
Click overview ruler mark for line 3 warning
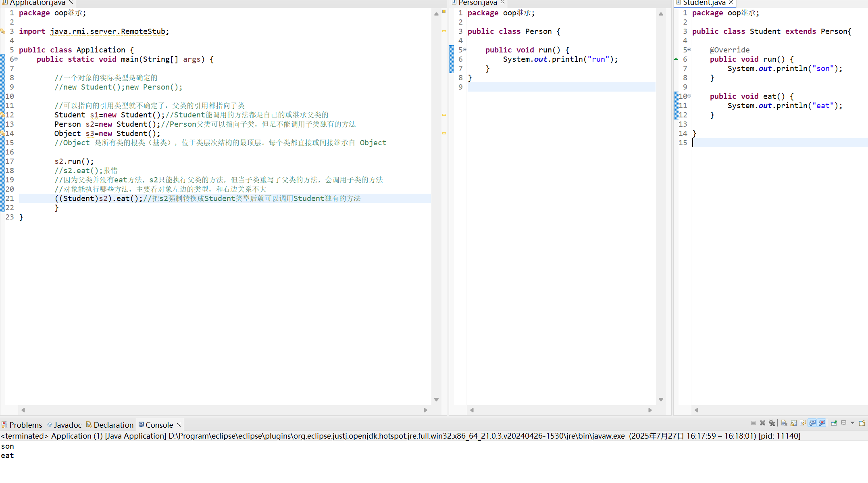tap(444, 31)
